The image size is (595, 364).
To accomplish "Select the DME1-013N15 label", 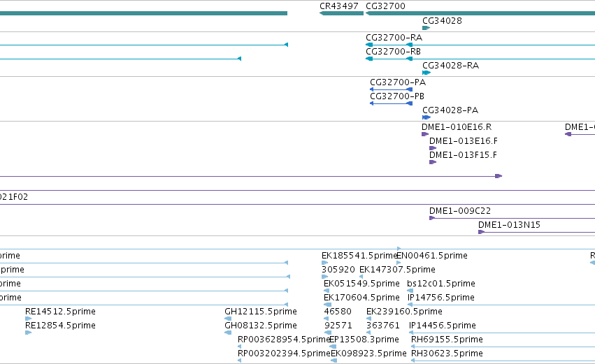I will [x=509, y=225].
